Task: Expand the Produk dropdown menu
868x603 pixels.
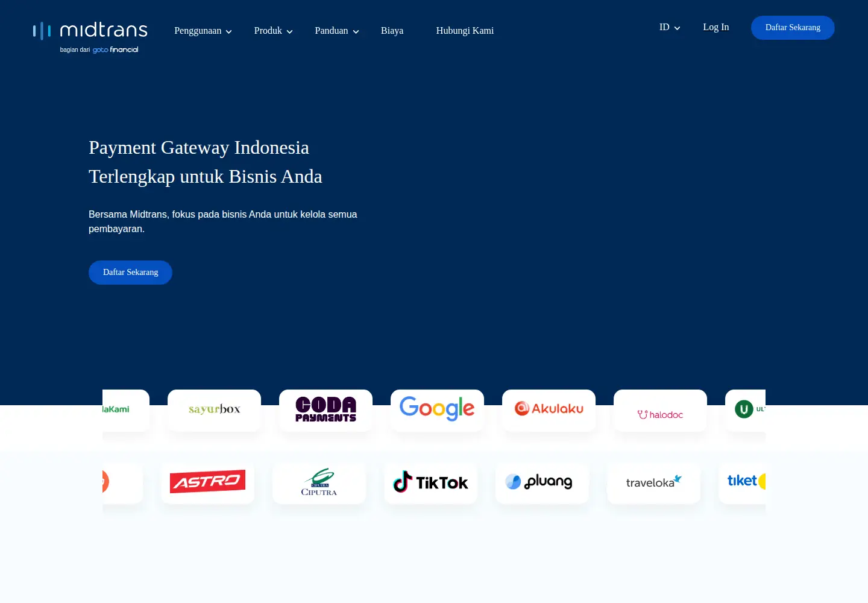Action: [273, 31]
